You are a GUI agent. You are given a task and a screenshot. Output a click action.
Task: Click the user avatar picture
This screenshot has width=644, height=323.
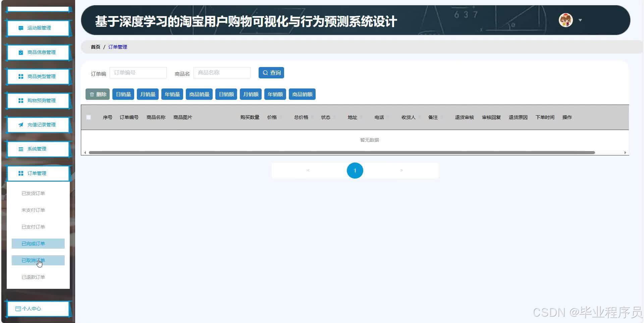click(x=566, y=20)
